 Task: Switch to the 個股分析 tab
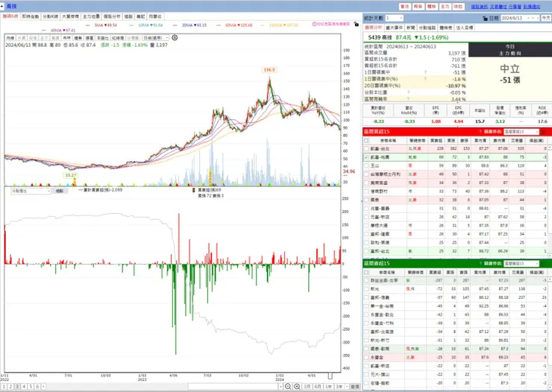tap(112, 16)
